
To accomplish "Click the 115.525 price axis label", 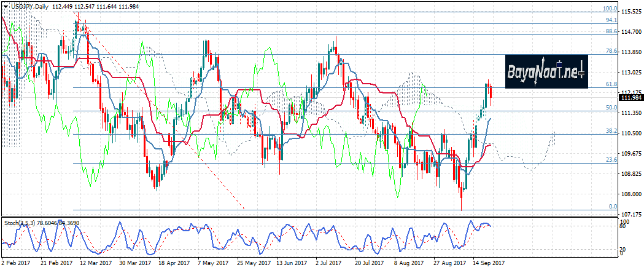I will pos(632,12).
